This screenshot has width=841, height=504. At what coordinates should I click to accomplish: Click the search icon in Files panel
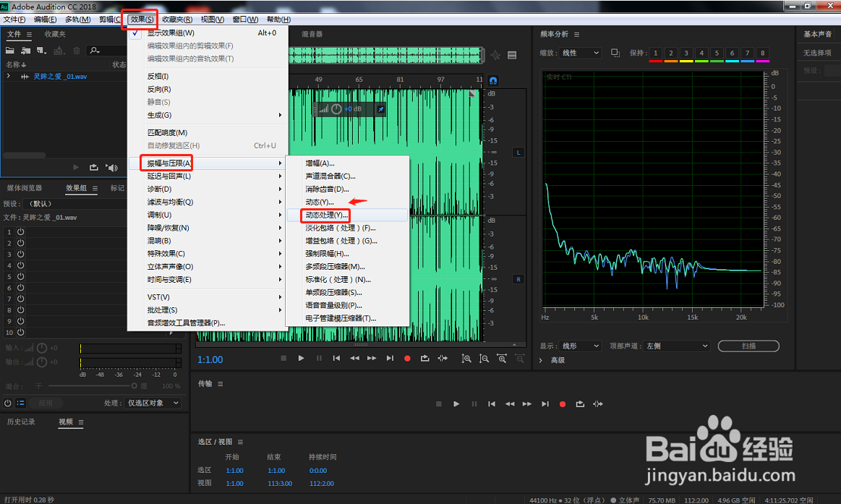(x=95, y=51)
